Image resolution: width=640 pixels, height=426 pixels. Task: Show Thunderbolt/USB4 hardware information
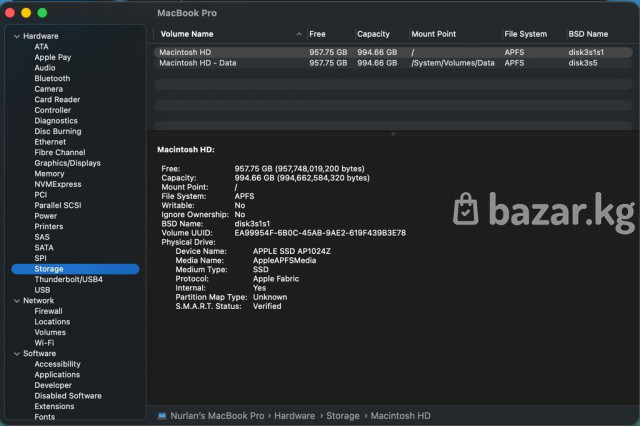click(68, 279)
